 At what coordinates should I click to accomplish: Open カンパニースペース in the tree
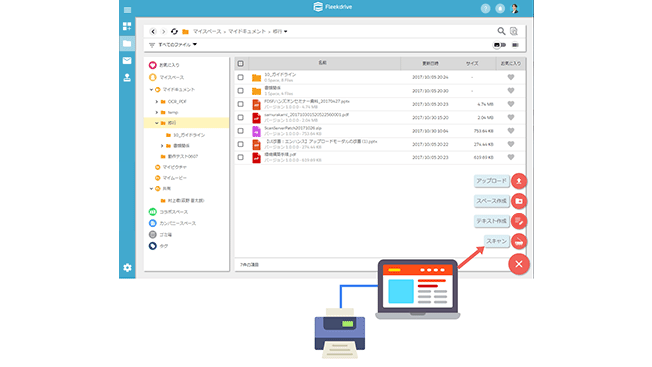[178, 223]
